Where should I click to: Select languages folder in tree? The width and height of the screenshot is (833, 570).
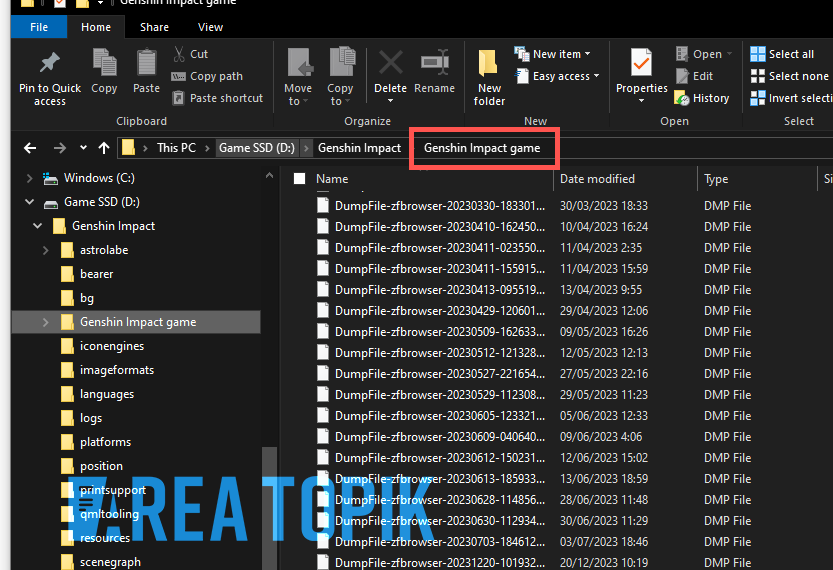(x=107, y=394)
